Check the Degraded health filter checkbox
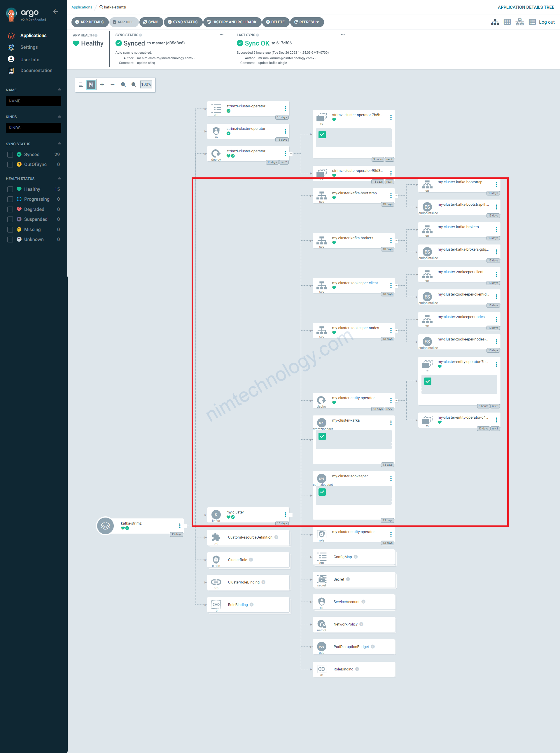 (10, 209)
